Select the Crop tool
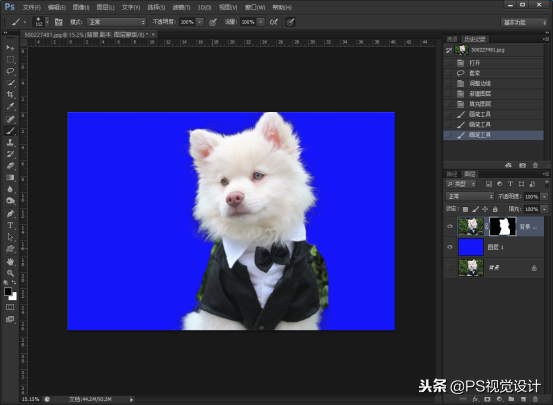This screenshot has width=553, height=405. (x=10, y=95)
